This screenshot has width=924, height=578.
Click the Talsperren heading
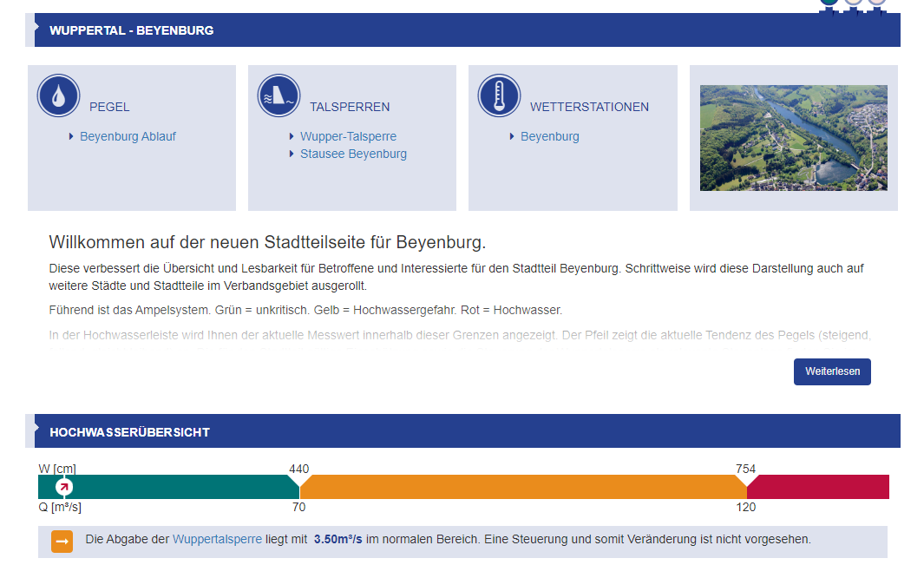click(350, 107)
